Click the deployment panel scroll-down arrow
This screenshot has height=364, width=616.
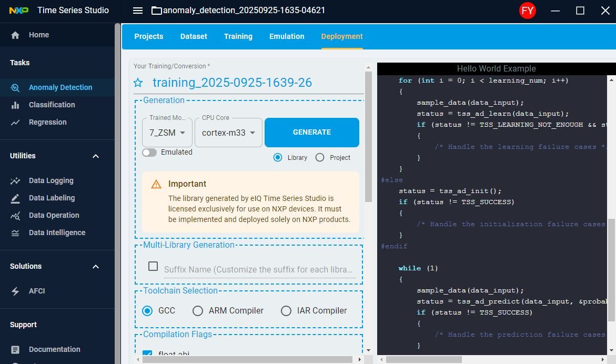[368, 350]
